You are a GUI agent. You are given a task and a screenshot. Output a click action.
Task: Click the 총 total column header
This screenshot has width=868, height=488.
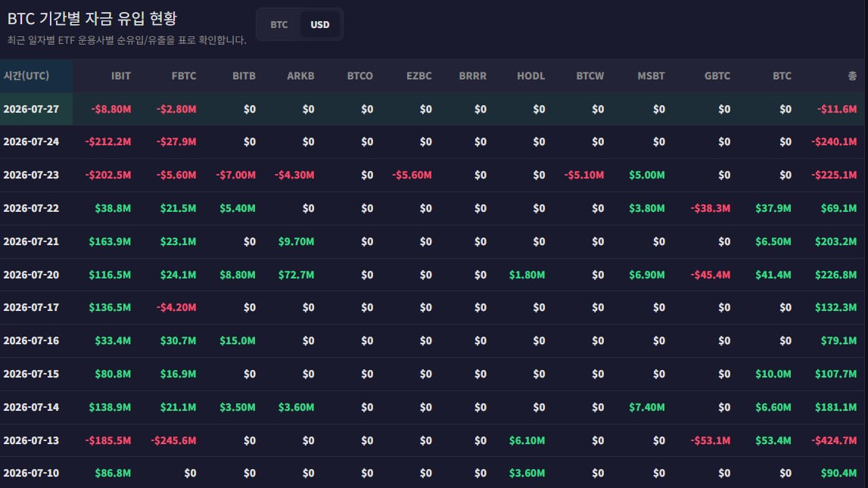click(x=852, y=76)
